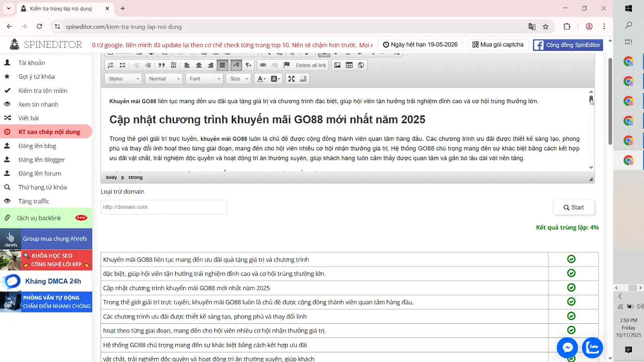Insert a table into the editor
Image resolution: width=644 pixels, height=362 pixels.
[349, 65]
